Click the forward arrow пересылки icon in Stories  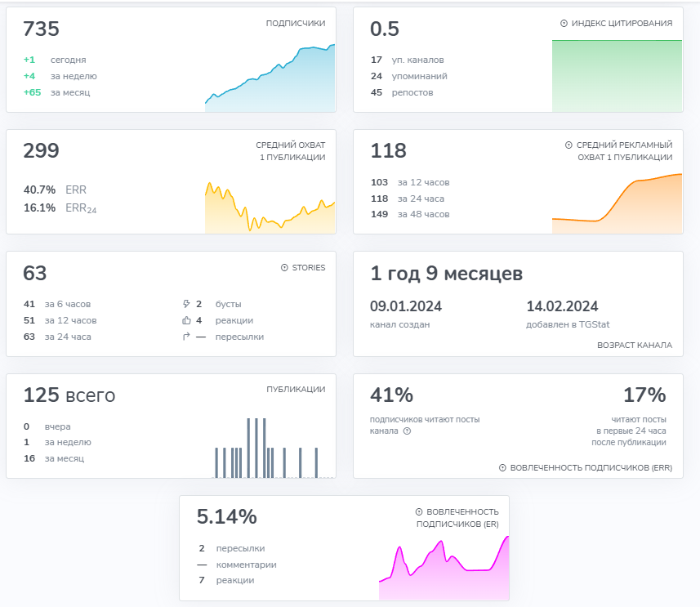coord(186,337)
